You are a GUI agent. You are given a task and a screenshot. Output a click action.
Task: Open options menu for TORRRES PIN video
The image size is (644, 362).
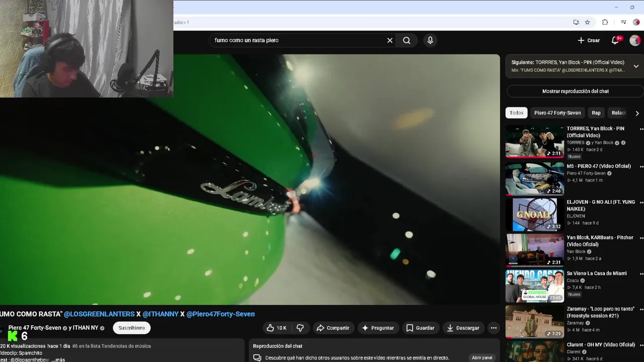pyautogui.click(x=641, y=129)
